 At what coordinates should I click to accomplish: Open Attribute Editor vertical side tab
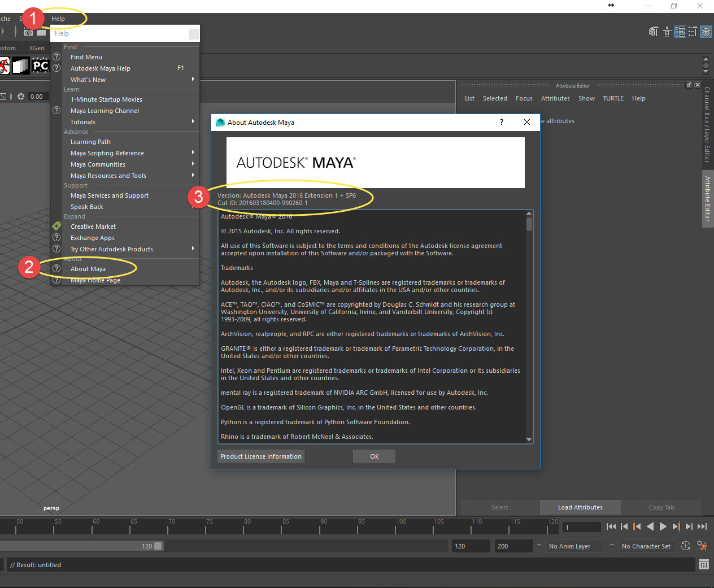tap(707, 198)
